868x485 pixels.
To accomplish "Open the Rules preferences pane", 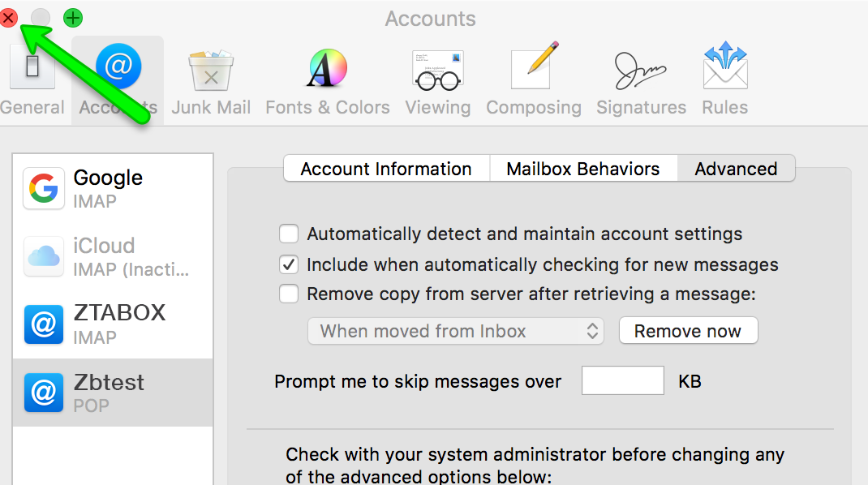I will tap(724, 81).
